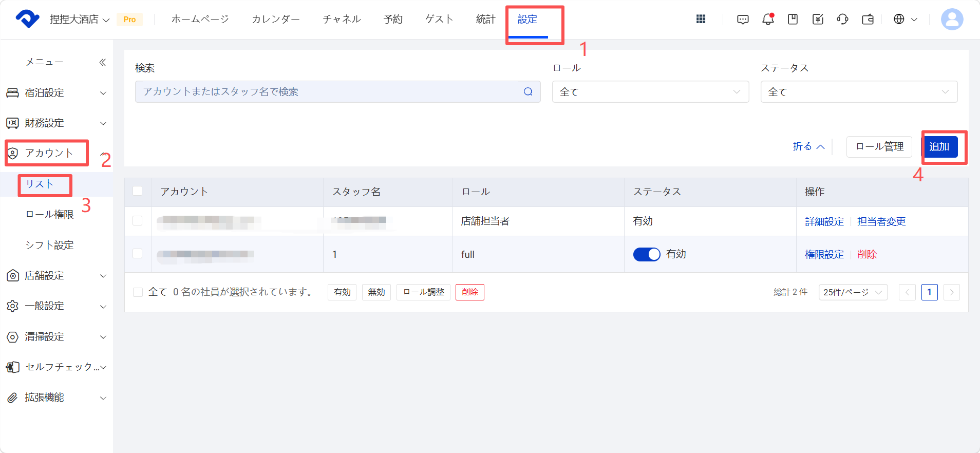Click the yen billing icon
Image resolution: width=980 pixels, height=453 pixels.
pos(818,19)
